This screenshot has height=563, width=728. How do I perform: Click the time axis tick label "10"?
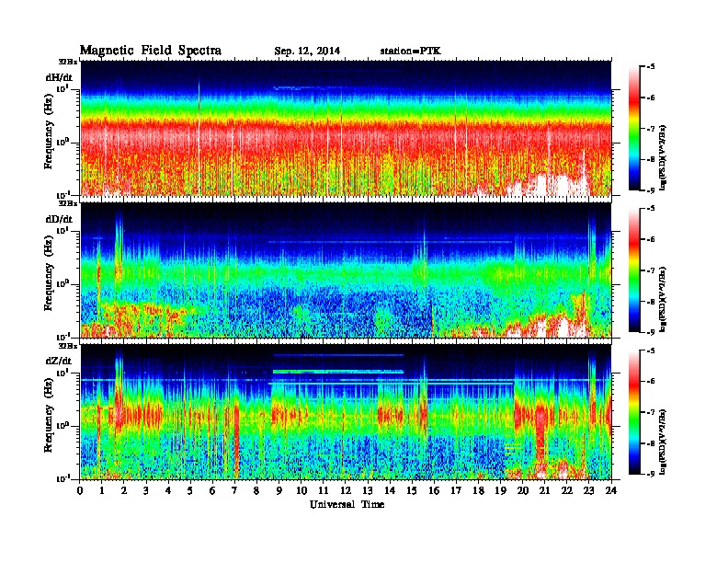pos(301,490)
